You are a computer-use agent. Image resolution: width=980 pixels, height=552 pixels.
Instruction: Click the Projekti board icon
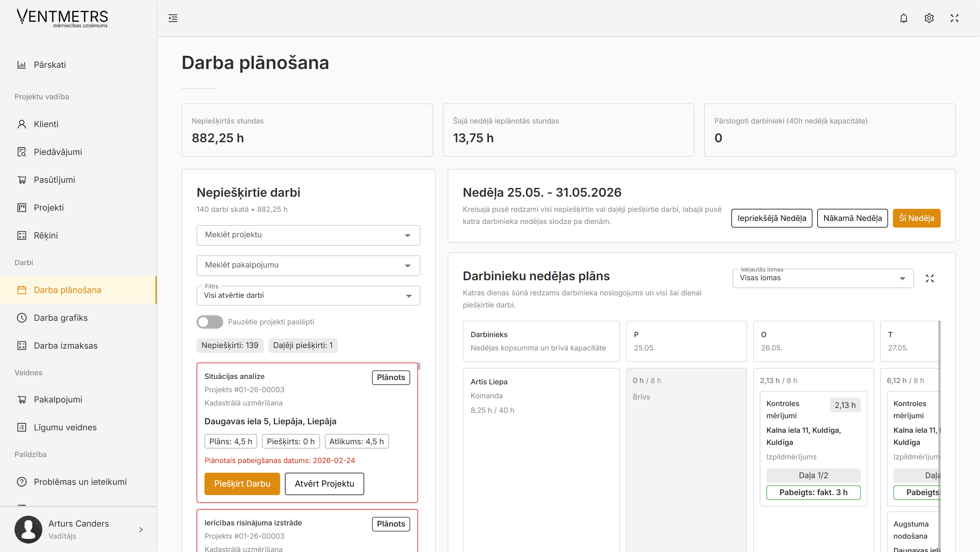coord(22,208)
